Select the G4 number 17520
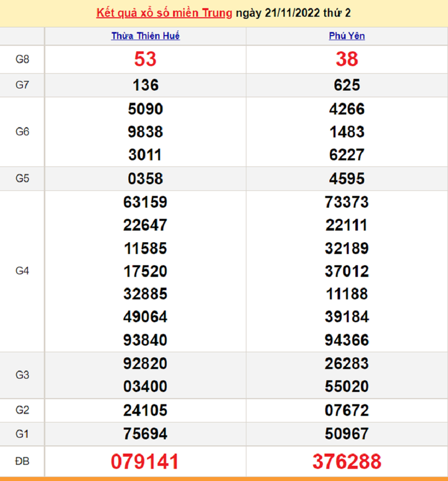Screen dimensions: 448x481 tap(146, 271)
